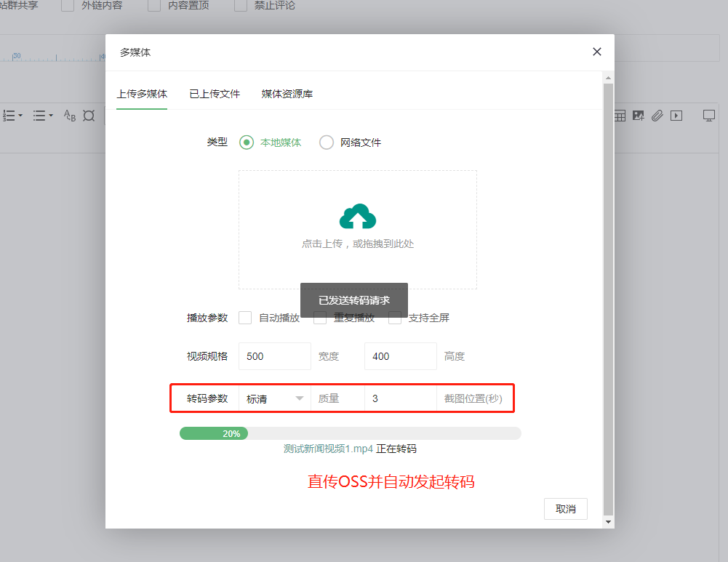The height and width of the screenshot is (562, 728).
Task: Switch to the 上传多媒体 tab
Action: tap(142, 95)
